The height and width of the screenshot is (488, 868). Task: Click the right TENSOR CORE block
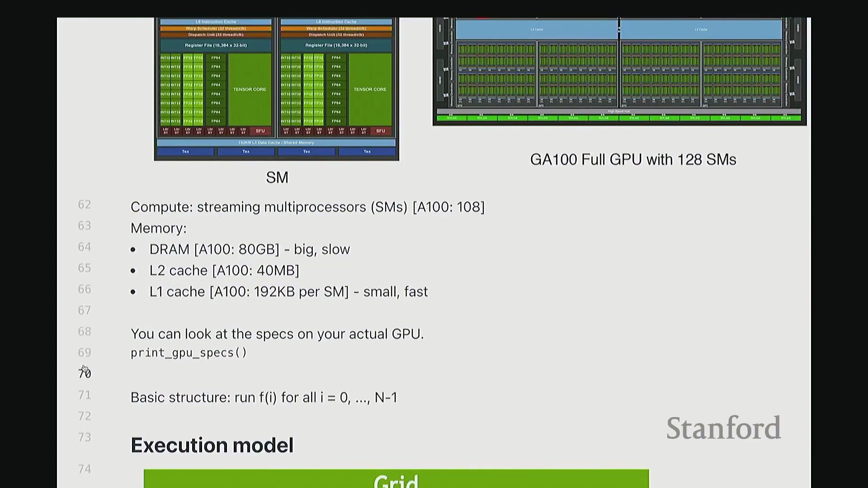[x=370, y=89]
